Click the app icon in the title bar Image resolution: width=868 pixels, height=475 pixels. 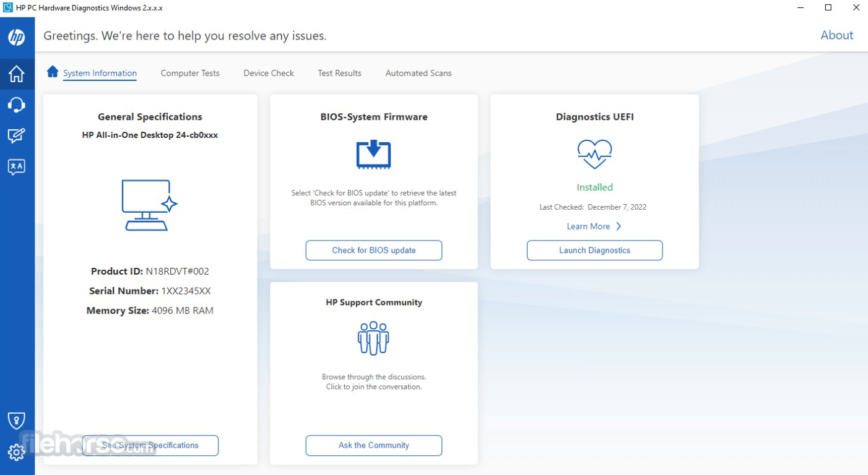8,8
